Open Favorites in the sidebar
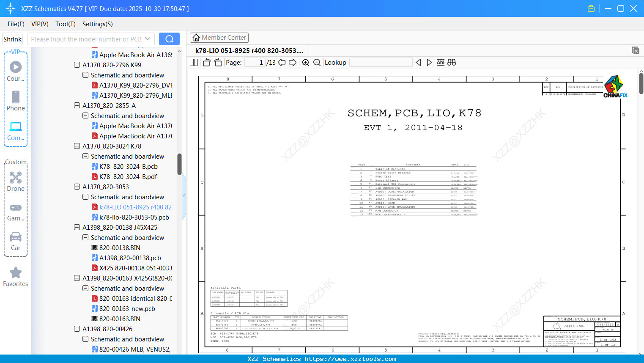 point(16,277)
